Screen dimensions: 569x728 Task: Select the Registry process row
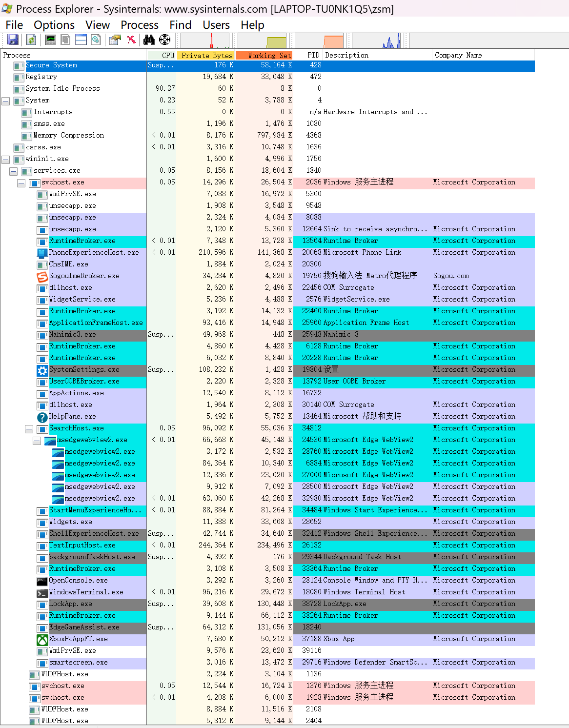(267, 77)
